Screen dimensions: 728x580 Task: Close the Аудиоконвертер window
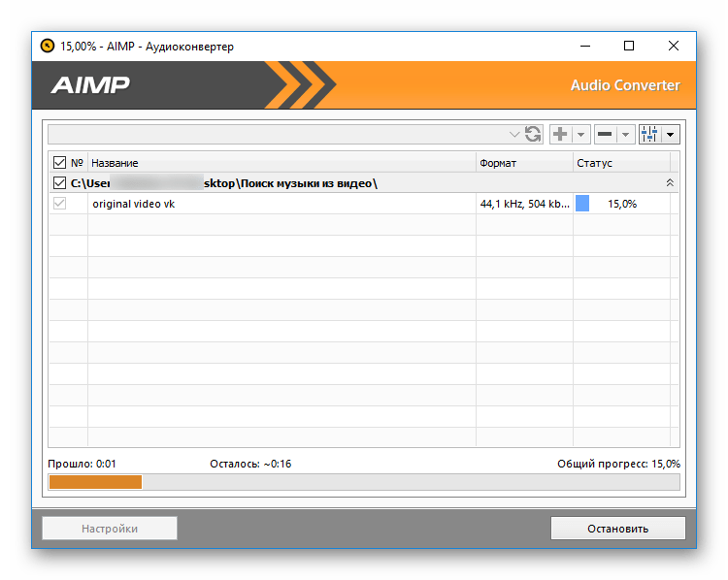674,46
